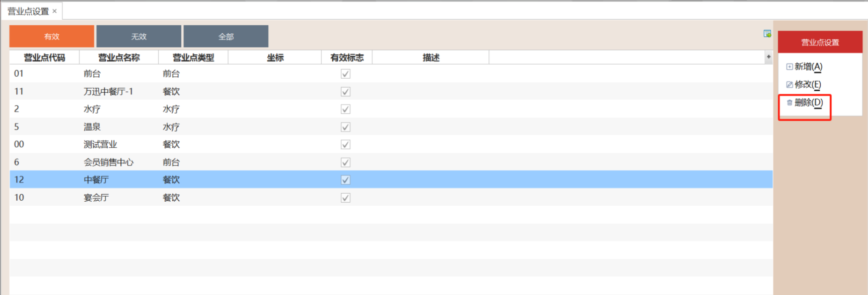
Task: Select the orange 有效 filter tab
Action: tap(51, 36)
